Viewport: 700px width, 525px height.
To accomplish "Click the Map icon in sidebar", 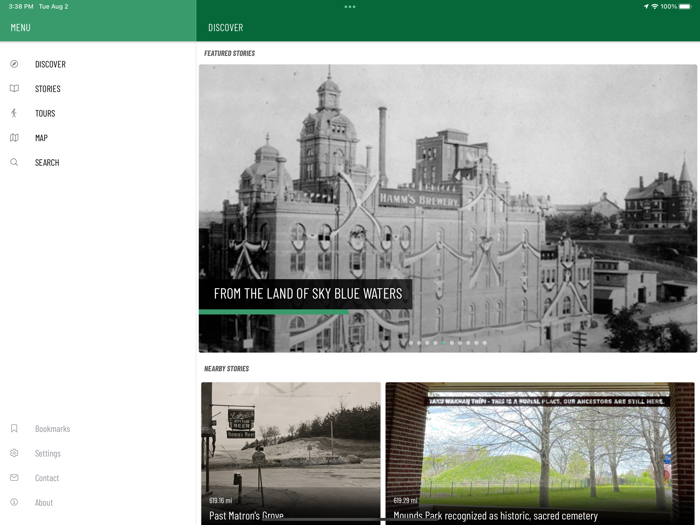I will [x=14, y=138].
